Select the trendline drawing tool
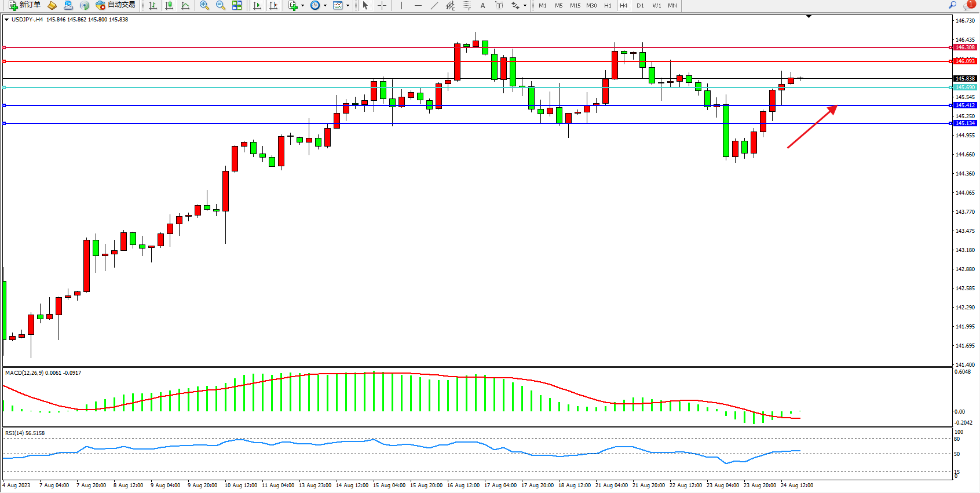The image size is (980, 493). (434, 5)
